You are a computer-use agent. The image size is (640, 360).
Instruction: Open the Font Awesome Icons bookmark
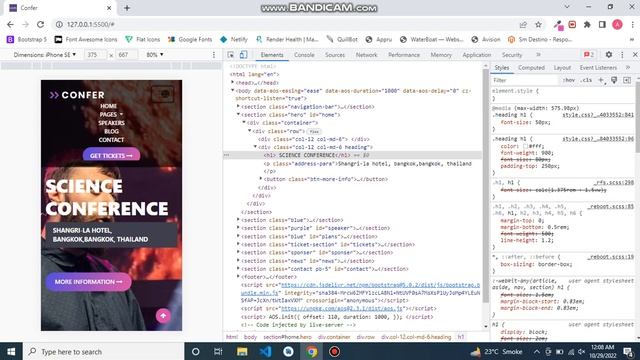pyautogui.click(x=86, y=40)
